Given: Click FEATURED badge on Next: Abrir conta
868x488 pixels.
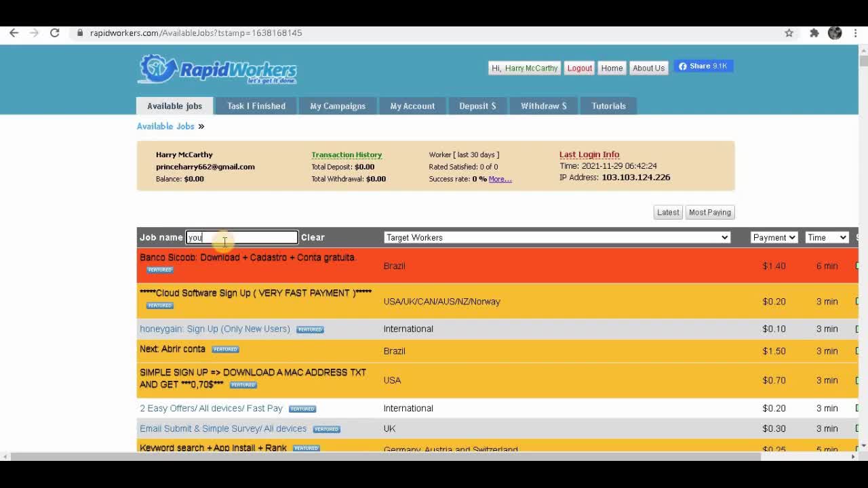Looking at the screenshot, I should click(x=225, y=350).
